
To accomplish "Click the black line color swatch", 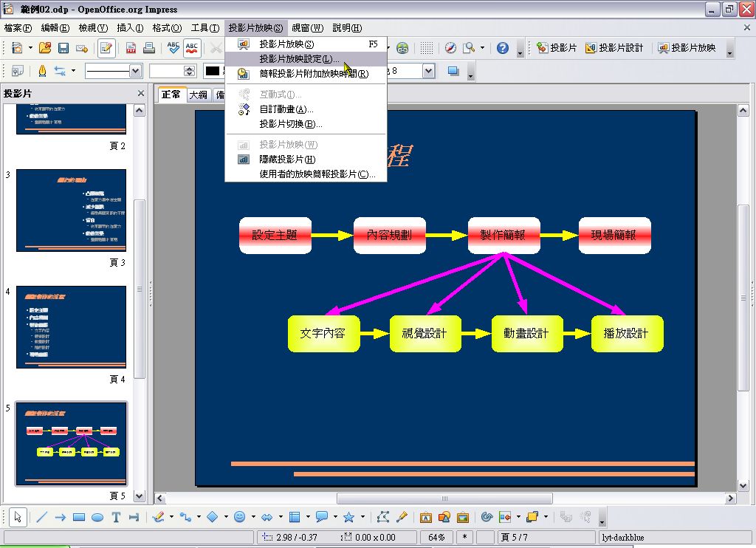I will click(x=213, y=71).
